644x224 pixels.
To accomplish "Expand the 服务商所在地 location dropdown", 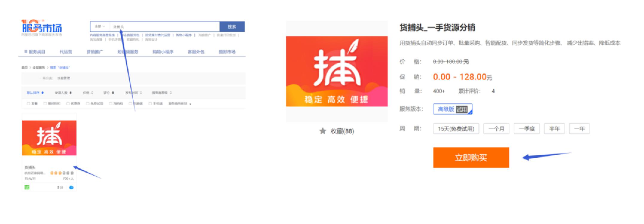I will tap(180, 104).
